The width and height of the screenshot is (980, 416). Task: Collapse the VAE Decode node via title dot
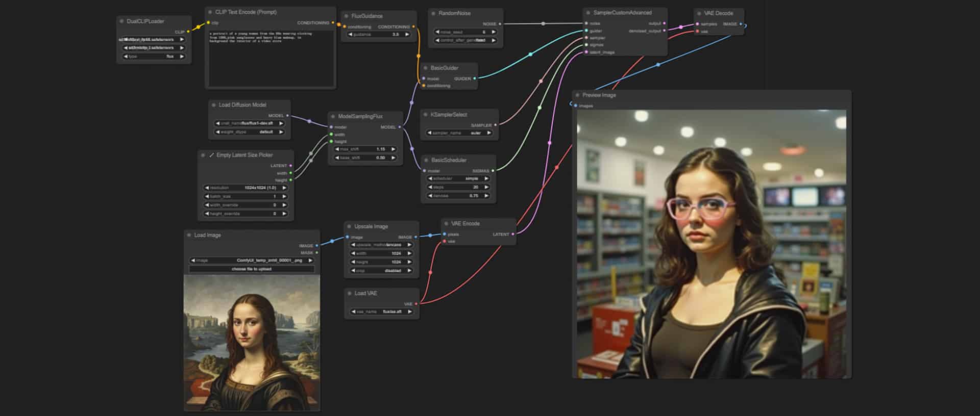coord(699,13)
